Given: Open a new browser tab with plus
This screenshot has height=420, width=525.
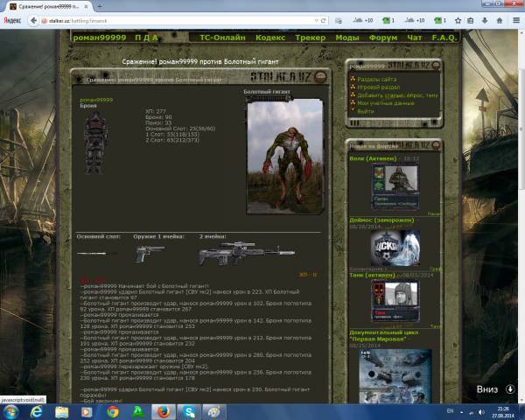Looking at the screenshot, I should [x=100, y=6].
